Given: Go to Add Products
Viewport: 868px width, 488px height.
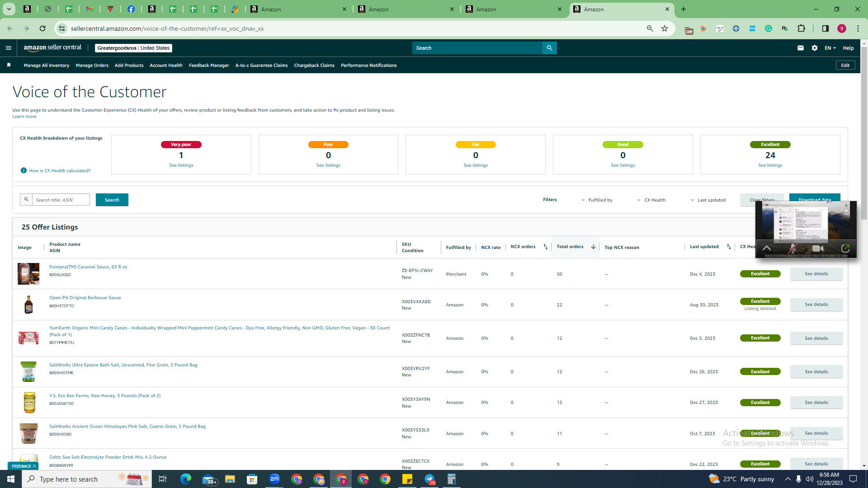Looking at the screenshot, I should [x=129, y=66].
